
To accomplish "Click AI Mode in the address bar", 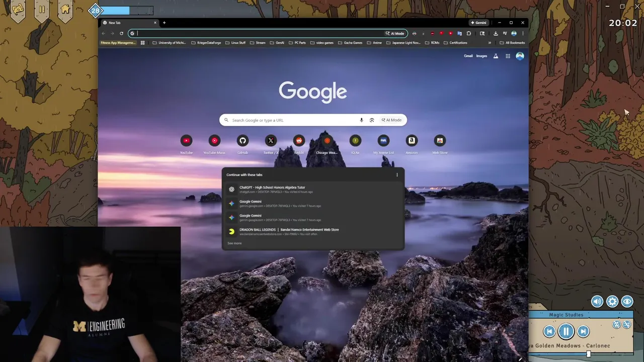I will (395, 33).
